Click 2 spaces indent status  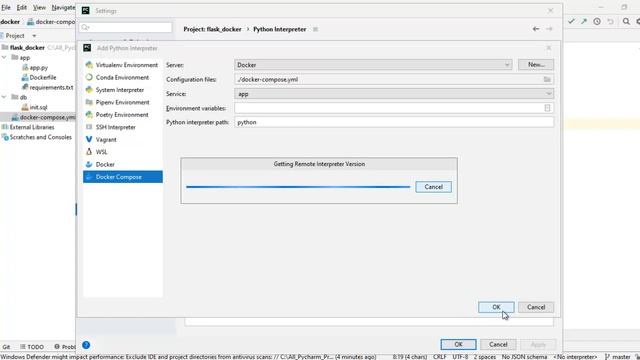tap(484, 357)
